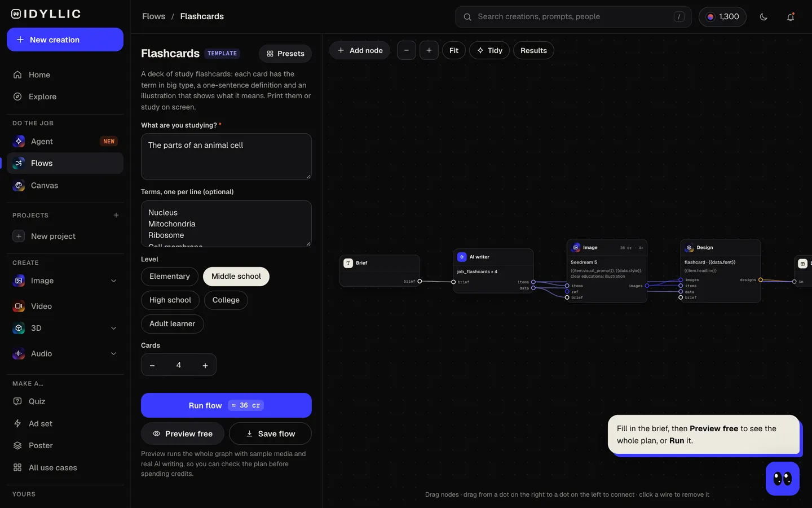Tidy the node graph
This screenshot has height=508, width=812.
point(489,50)
